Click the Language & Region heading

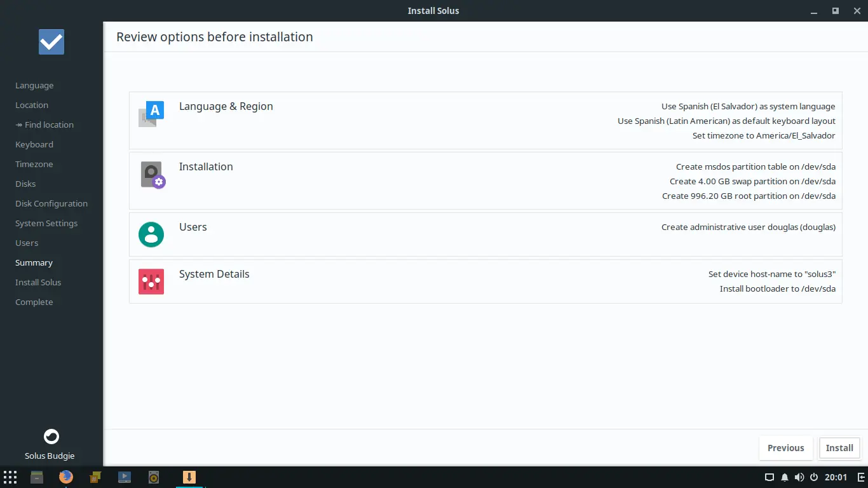click(226, 107)
